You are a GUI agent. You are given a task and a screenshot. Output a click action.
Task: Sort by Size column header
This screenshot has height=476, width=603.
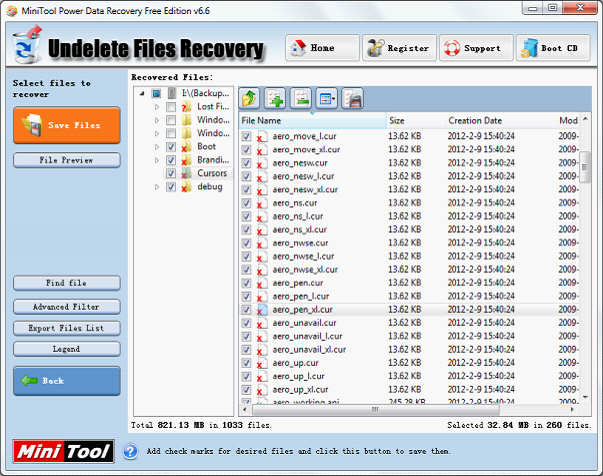(x=416, y=121)
